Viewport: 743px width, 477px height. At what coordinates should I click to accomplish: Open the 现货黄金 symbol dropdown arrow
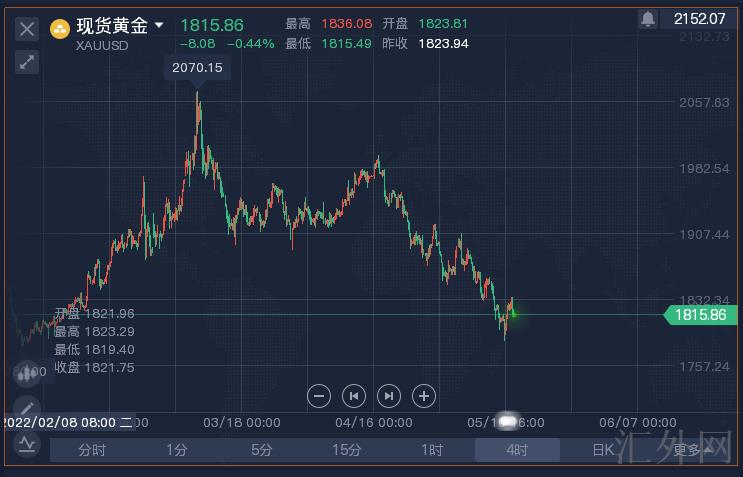(159, 25)
